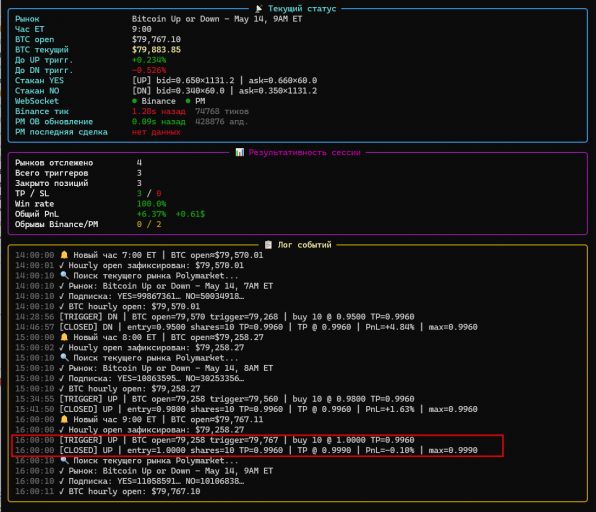Click the PM update age '0.09s назад'
The height and width of the screenshot is (512, 596).
tap(159, 122)
